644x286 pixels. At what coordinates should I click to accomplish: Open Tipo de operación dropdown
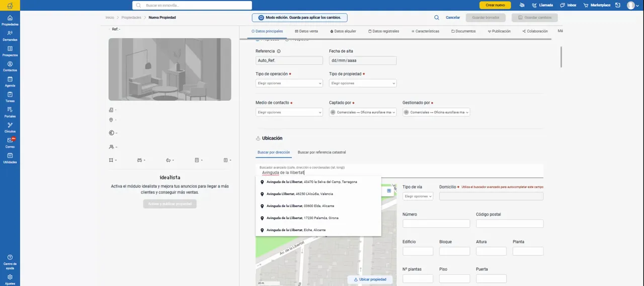(289, 83)
